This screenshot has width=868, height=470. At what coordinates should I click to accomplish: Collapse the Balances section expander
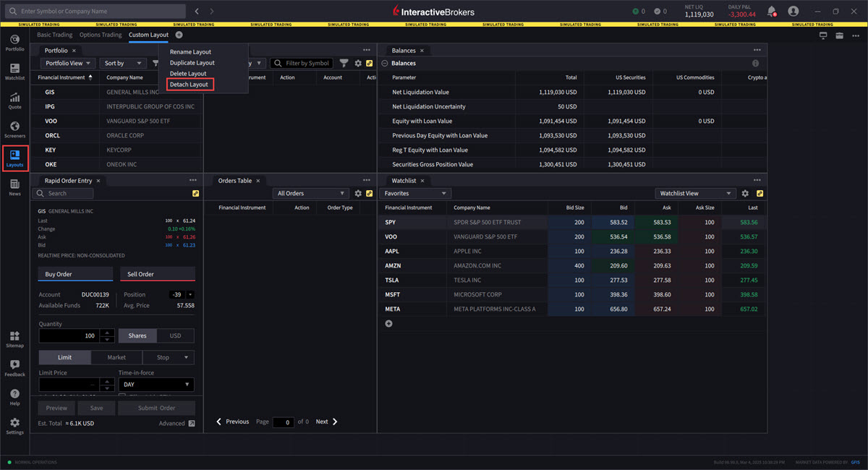385,63
